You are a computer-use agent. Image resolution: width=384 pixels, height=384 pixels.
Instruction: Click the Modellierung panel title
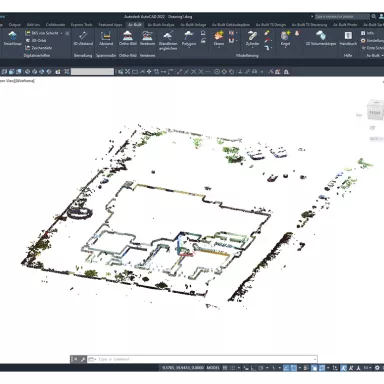click(x=247, y=56)
